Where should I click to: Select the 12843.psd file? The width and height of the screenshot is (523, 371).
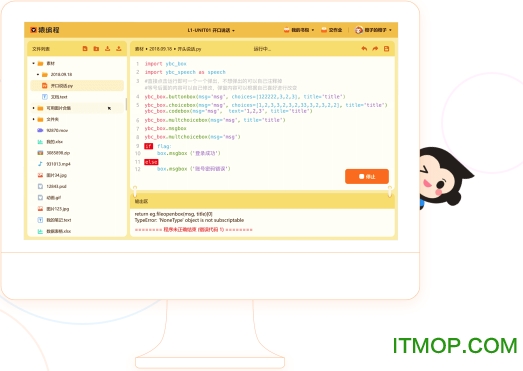coord(52,187)
